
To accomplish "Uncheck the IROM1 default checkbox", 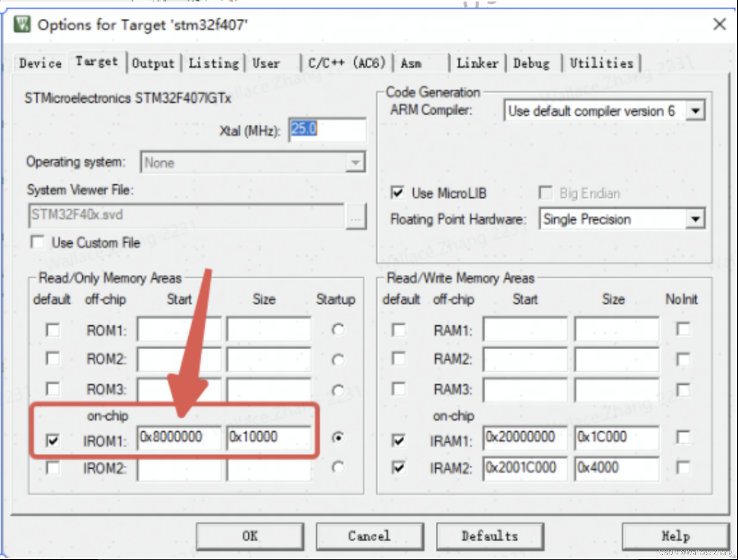I will point(53,440).
